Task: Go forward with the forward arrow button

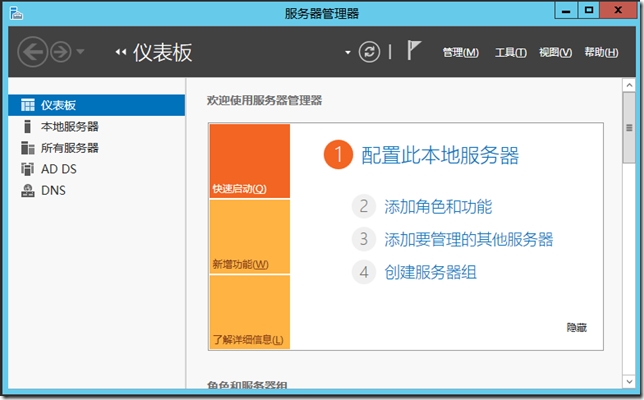Action: 61,52
